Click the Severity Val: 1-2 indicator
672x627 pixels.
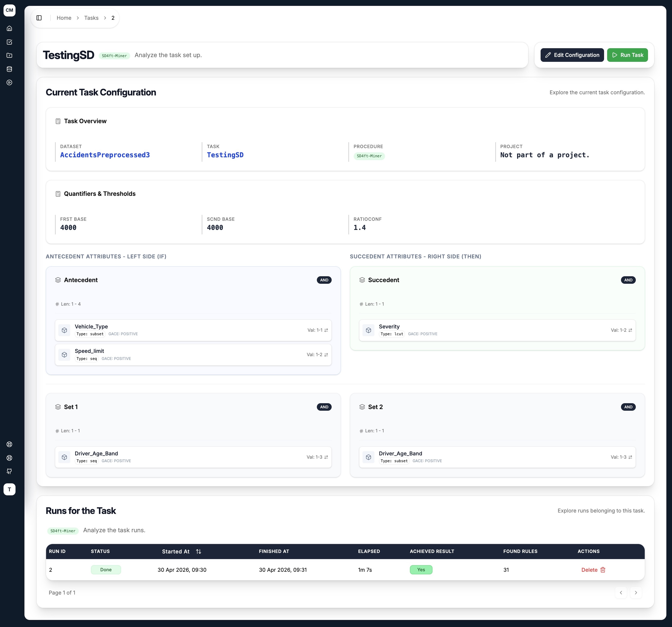pos(621,330)
